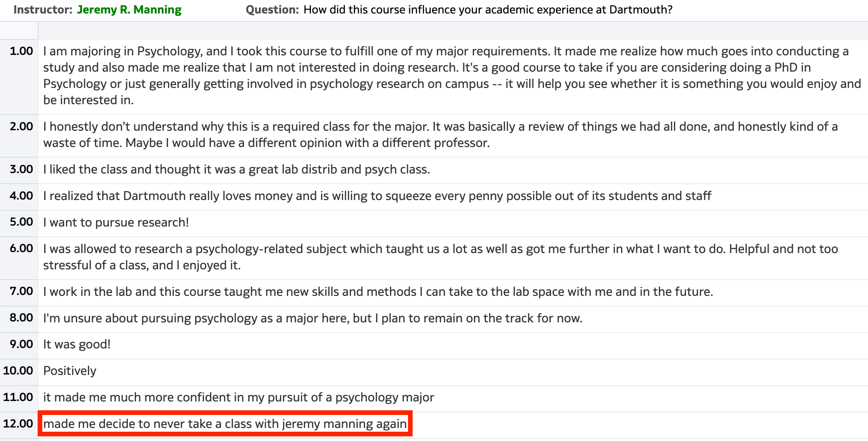This screenshot has width=868, height=441.
Task: Click row number 6.00
Action: point(21,249)
